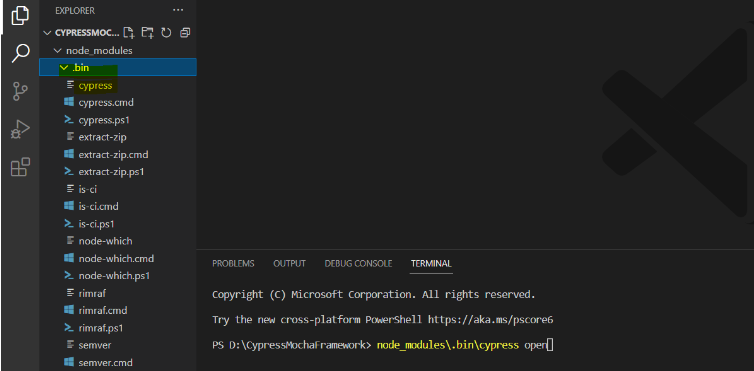The image size is (754, 371).
Task: Click PowerShell icon beside extract-zip.ps1
Action: (69, 172)
